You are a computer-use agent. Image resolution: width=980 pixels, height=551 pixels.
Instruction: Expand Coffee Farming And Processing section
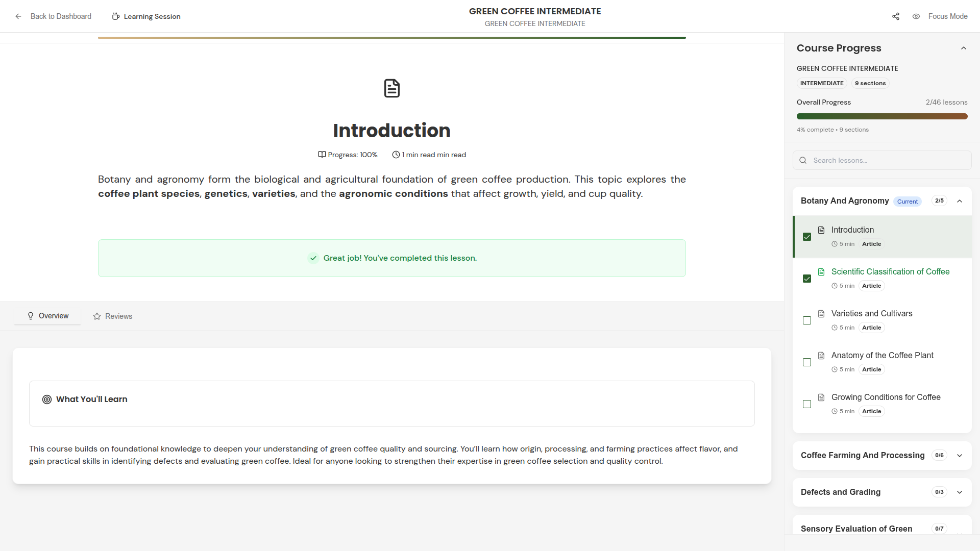point(960,456)
